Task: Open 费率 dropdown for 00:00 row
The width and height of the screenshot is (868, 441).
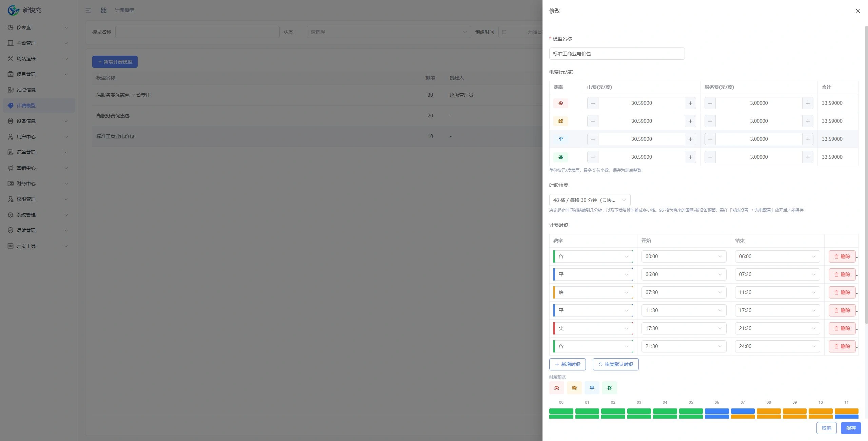Action: click(x=593, y=256)
